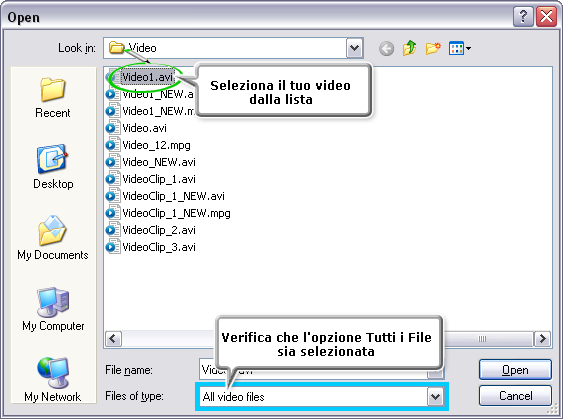Go up one folder level
The height and width of the screenshot is (419, 563).
coord(410,48)
